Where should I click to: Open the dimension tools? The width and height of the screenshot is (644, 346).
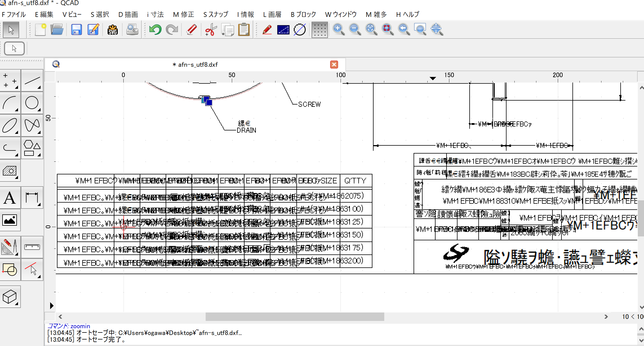coord(32,198)
